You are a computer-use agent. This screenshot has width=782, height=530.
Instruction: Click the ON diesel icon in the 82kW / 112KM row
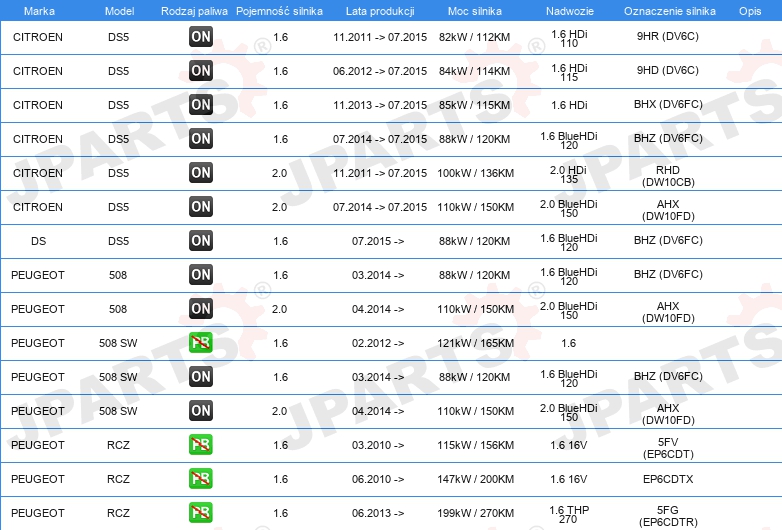(x=201, y=36)
